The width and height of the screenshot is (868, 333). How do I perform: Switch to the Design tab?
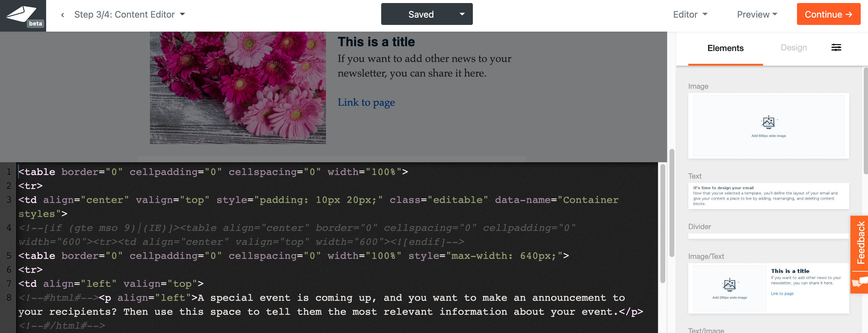pos(794,48)
